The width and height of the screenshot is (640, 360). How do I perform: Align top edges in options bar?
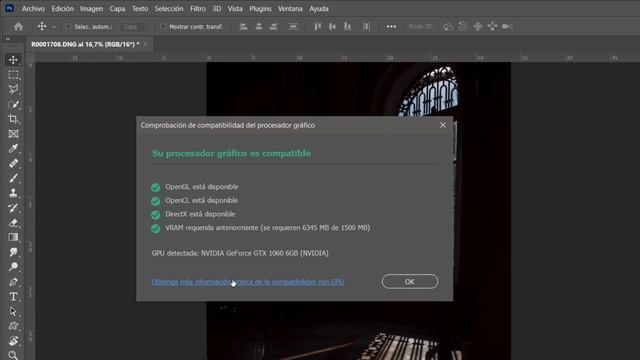[317, 27]
